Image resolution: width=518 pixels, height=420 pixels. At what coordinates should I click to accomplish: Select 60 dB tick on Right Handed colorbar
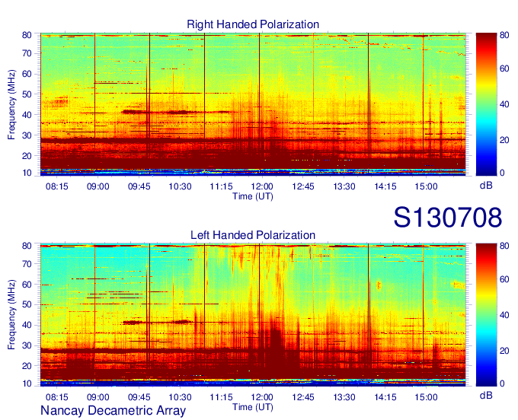[x=504, y=68]
